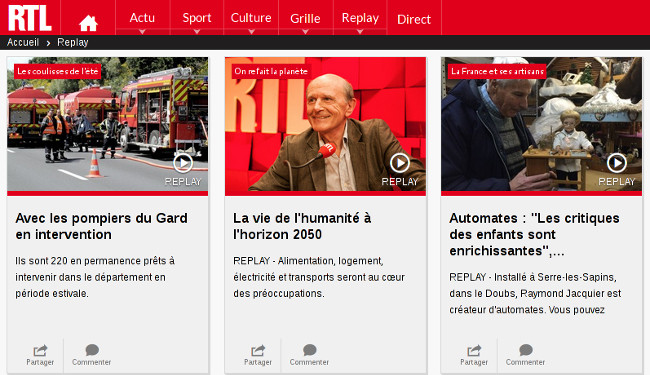Play the automates artisan replay video
Screen dimensions: 650x375
616,163
